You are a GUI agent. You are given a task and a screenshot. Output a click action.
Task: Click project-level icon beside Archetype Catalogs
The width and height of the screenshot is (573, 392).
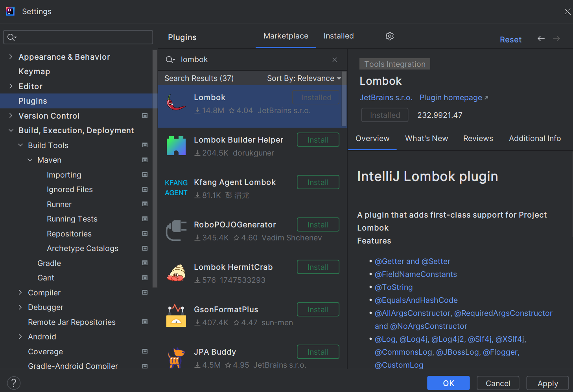point(145,248)
